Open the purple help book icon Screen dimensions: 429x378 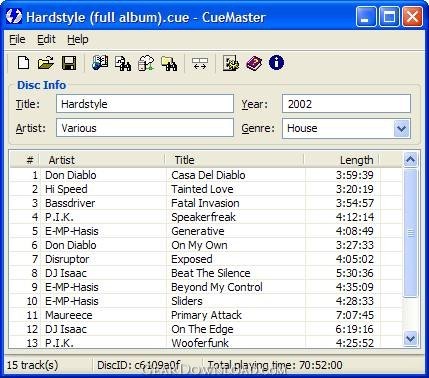point(254,63)
